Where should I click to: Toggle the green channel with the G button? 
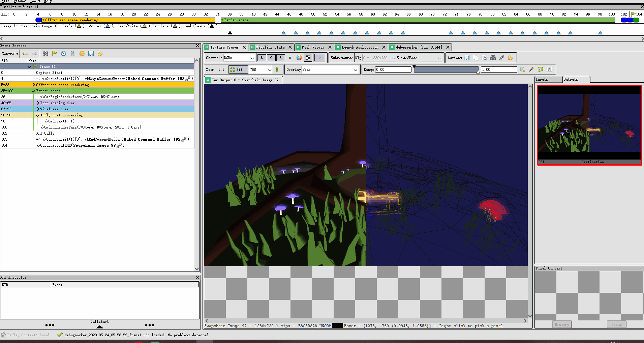(271, 58)
